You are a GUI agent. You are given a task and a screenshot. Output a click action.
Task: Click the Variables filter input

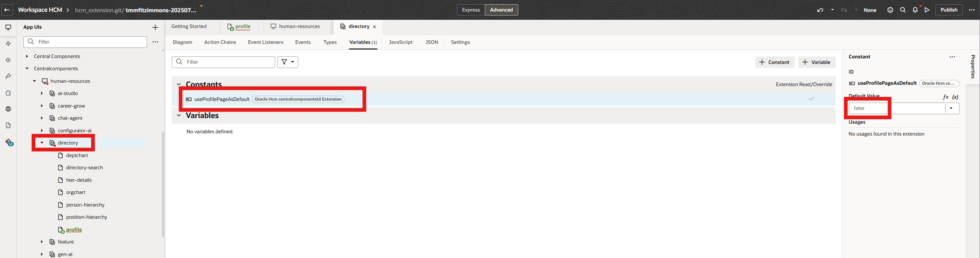point(223,62)
